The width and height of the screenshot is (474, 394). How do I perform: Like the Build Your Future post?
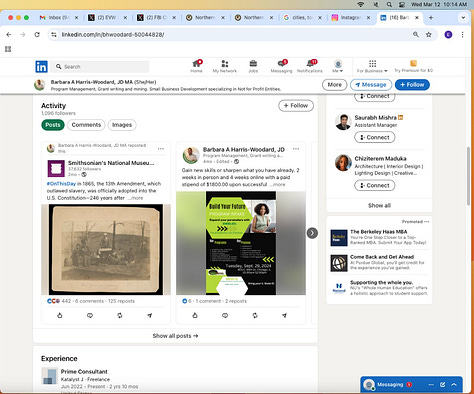tap(195, 315)
